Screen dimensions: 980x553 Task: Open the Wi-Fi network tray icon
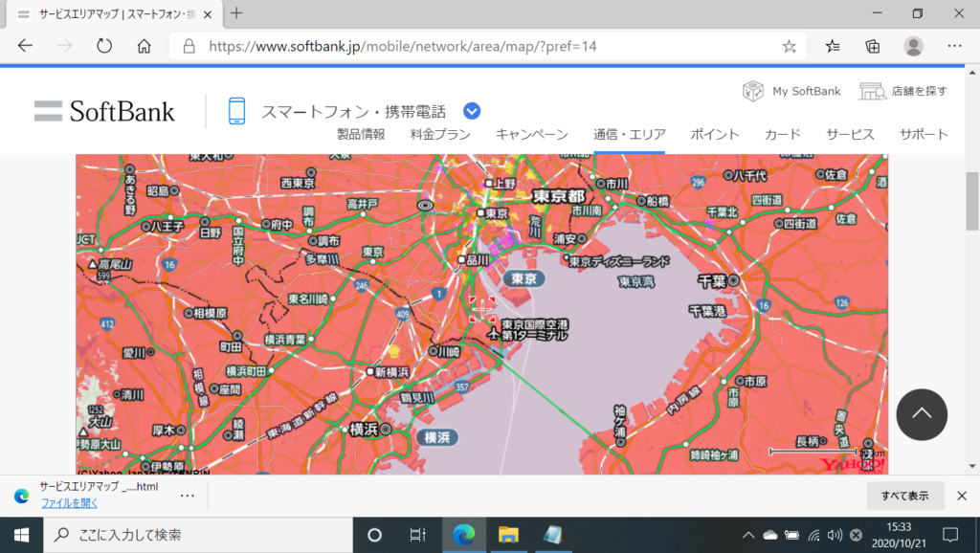click(813, 535)
